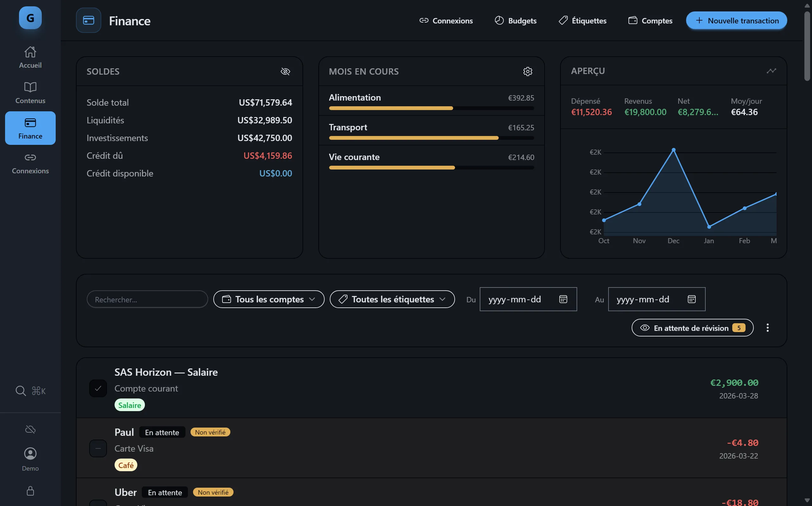Image resolution: width=812 pixels, height=506 pixels.
Task: Open search with the magnifier icon
Action: pyautogui.click(x=21, y=391)
